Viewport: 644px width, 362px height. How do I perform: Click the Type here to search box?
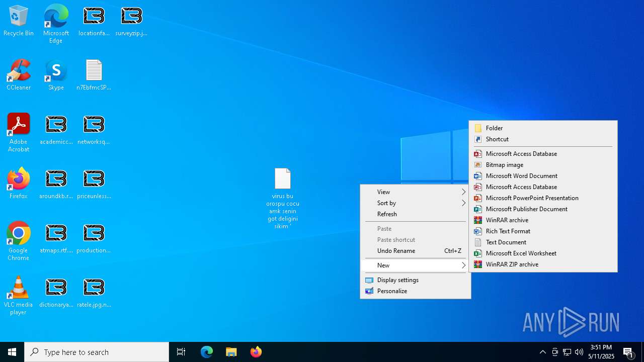click(97, 352)
